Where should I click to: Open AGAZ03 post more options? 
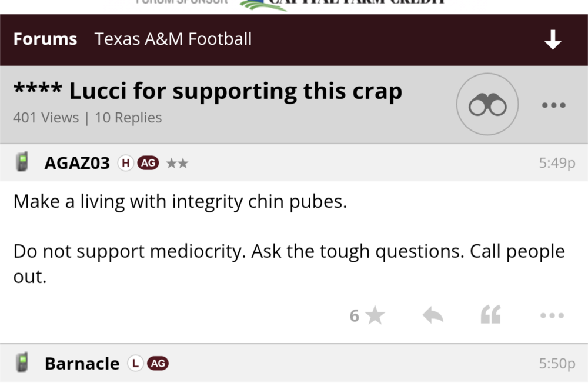[x=552, y=316]
